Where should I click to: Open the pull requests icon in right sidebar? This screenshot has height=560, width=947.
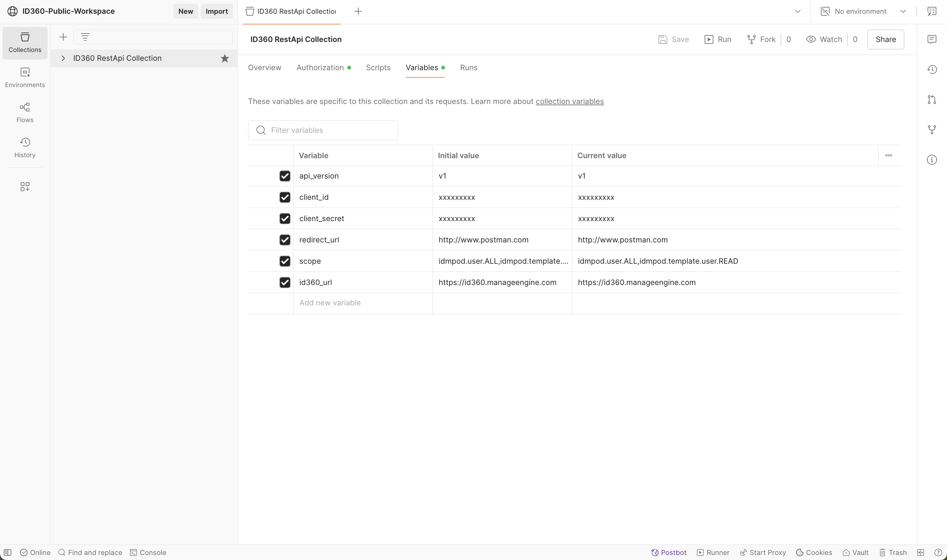pos(932,100)
